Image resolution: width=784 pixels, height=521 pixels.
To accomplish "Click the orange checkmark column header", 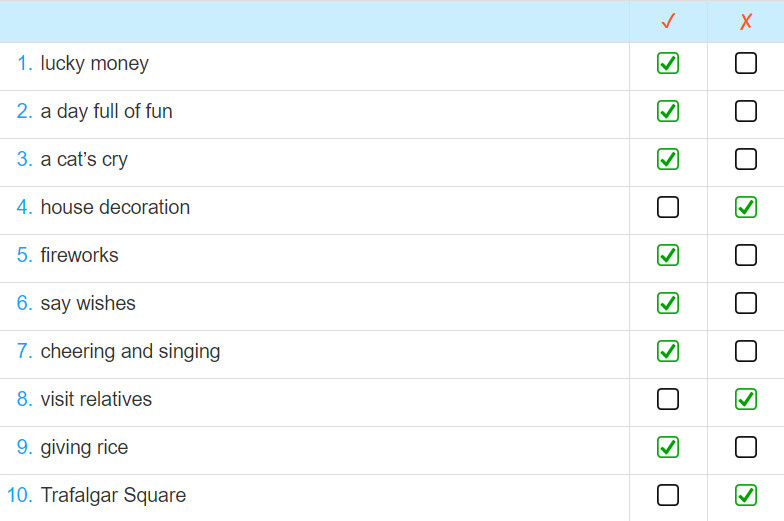I will pos(668,21).
